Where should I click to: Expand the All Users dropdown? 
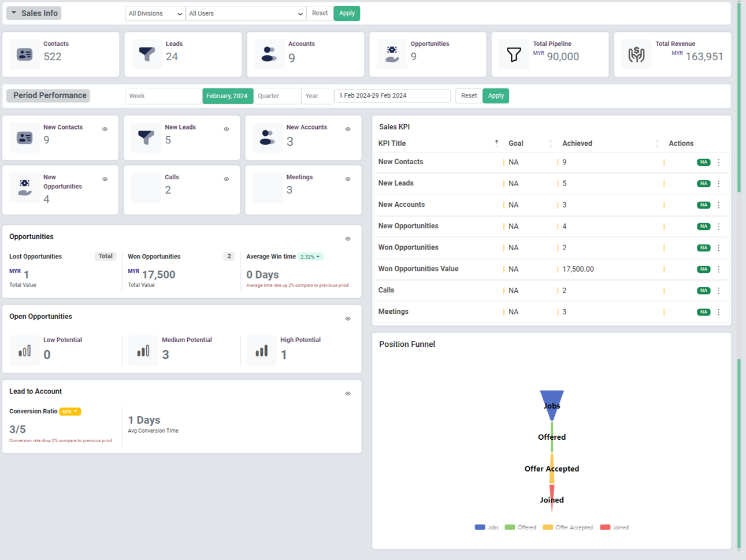coord(246,13)
